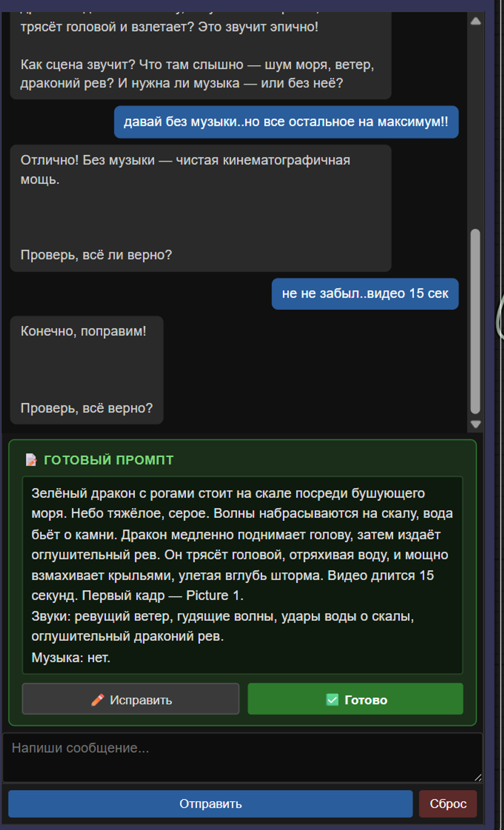Click the user message starting with давай без музыки
504x830 pixels.
click(x=286, y=122)
